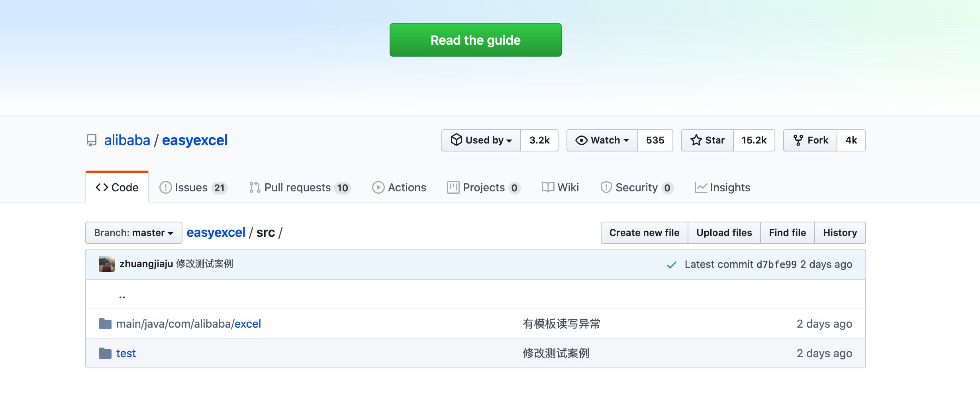
Task: Expand the Used by dropdown
Action: click(x=481, y=140)
